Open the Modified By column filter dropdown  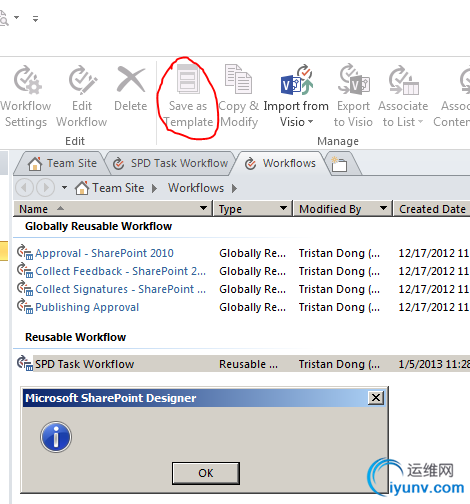(383, 208)
